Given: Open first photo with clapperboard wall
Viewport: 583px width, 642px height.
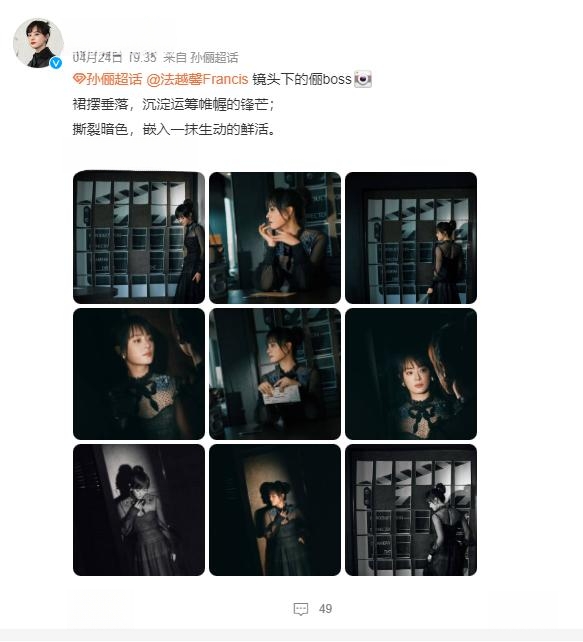Looking at the screenshot, I should [139, 238].
